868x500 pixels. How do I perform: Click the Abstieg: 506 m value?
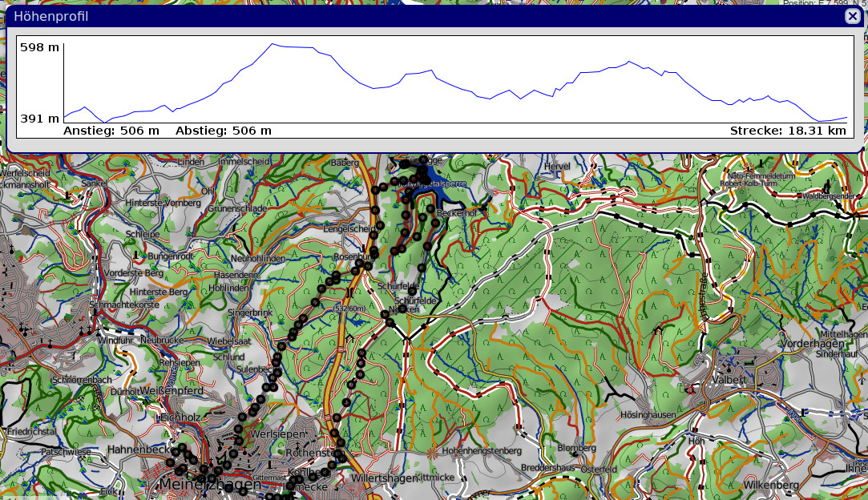[x=223, y=131]
